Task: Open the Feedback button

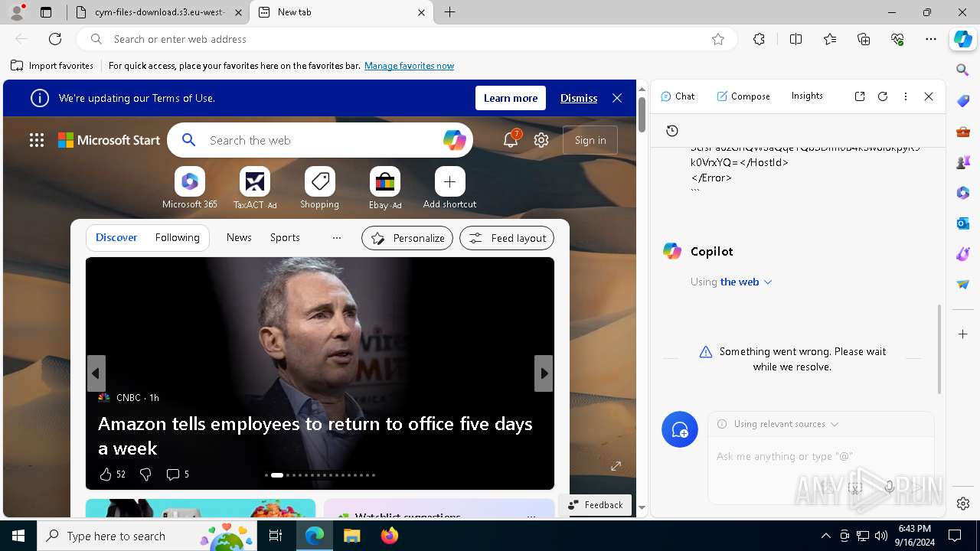Action: point(596,505)
